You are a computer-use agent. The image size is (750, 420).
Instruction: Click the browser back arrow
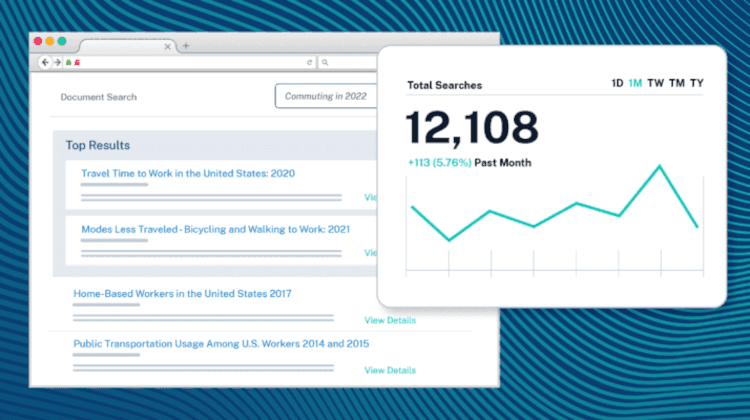point(45,62)
